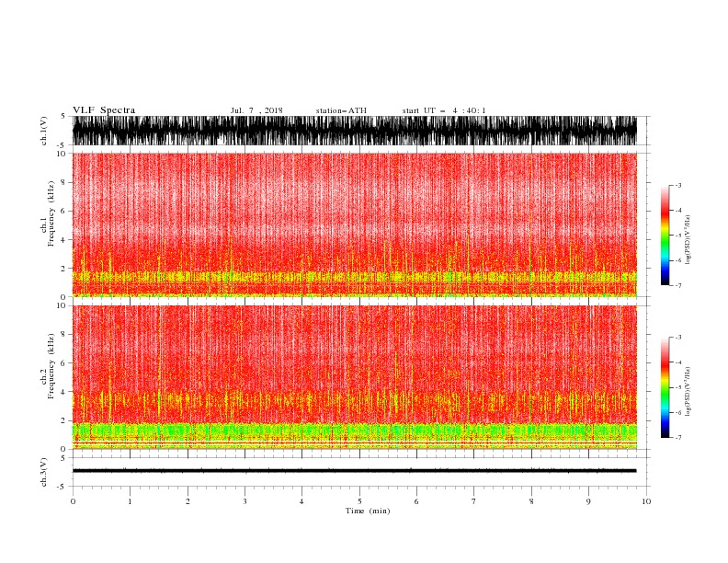Click the ch.1 PSD color bar
The image size is (728, 563).
tap(665, 235)
